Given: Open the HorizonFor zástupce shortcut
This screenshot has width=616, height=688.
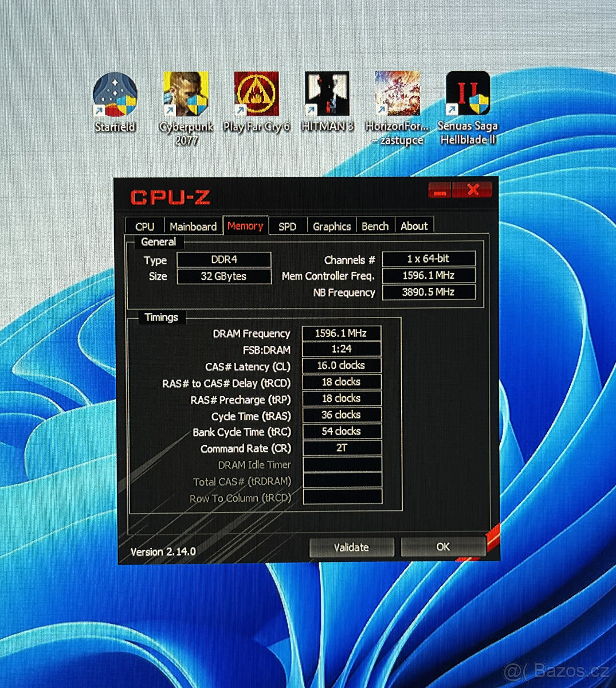Looking at the screenshot, I should (x=397, y=95).
